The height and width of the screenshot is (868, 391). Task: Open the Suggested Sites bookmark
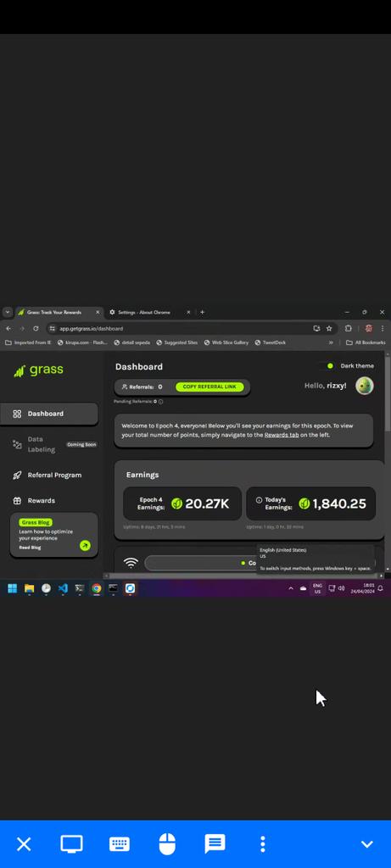point(176,342)
